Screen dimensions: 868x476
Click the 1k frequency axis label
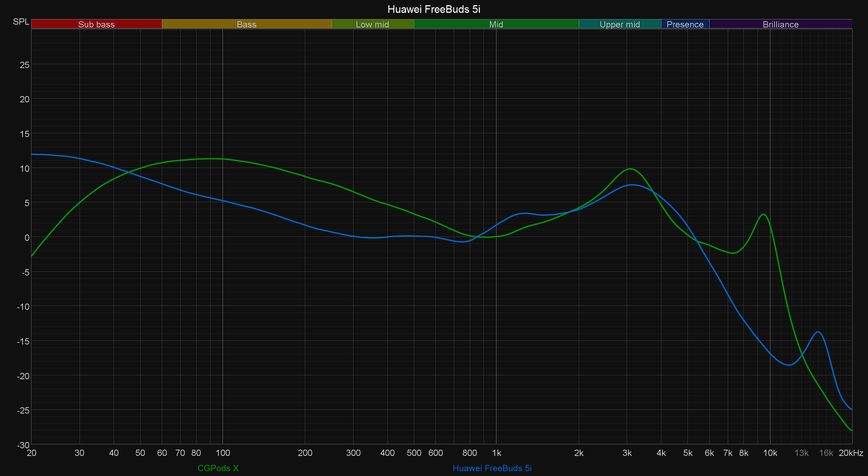click(496, 453)
